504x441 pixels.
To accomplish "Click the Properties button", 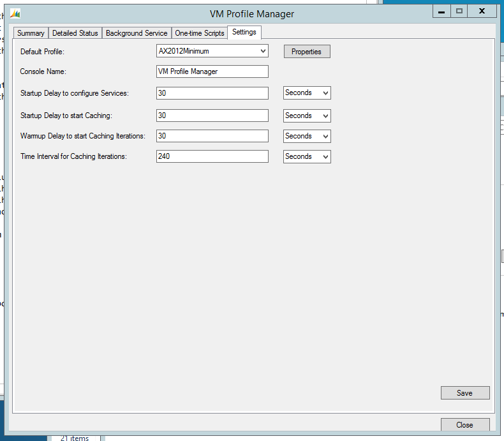I will point(307,52).
